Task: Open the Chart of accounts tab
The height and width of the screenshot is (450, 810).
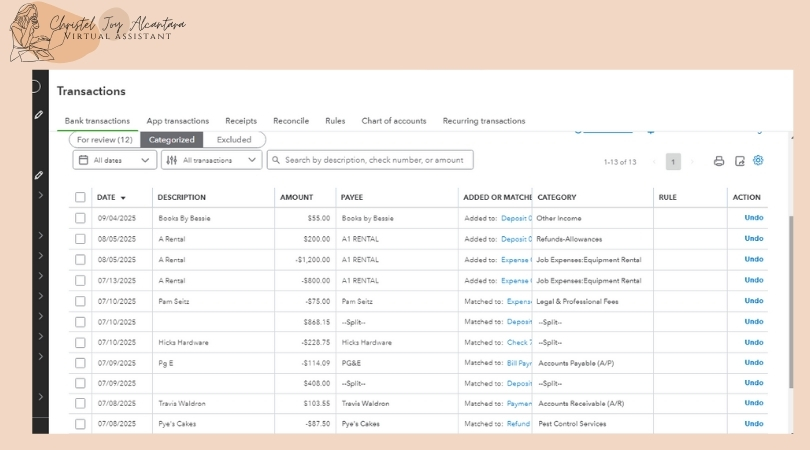Action: coord(394,121)
